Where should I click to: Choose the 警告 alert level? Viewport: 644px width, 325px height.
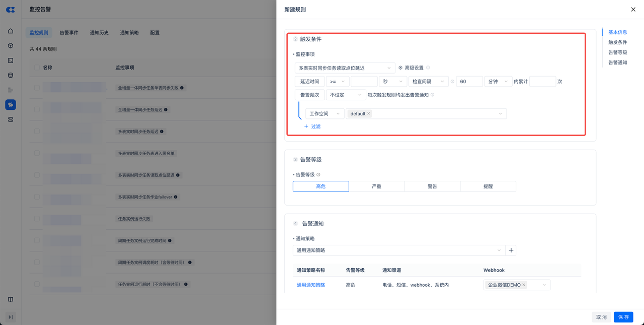(x=432, y=186)
